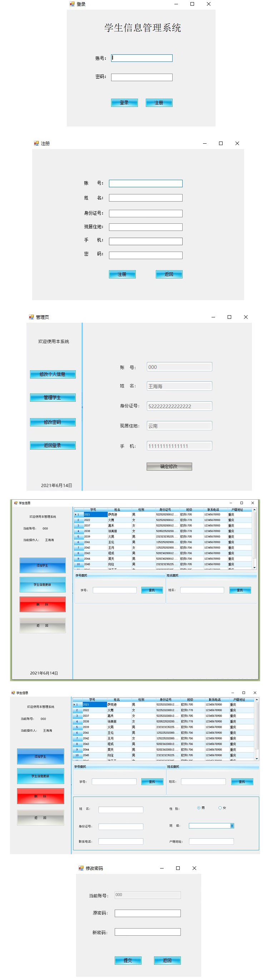
Task: Focus the 身份证号 field in the add-student form
Action: point(121,826)
